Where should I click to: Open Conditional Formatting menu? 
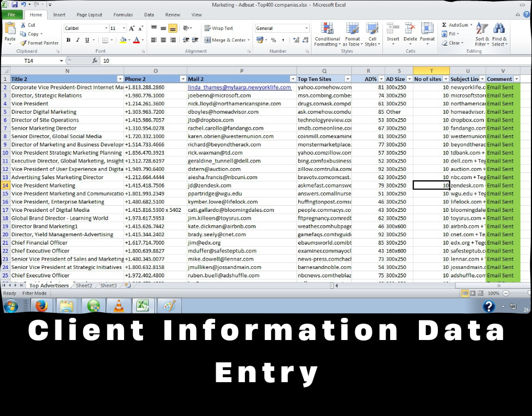click(327, 34)
